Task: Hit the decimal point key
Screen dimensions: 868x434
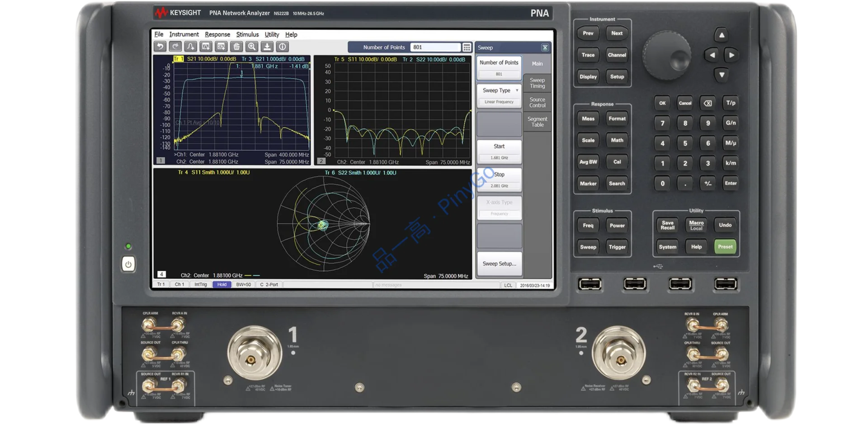Action: tap(685, 183)
